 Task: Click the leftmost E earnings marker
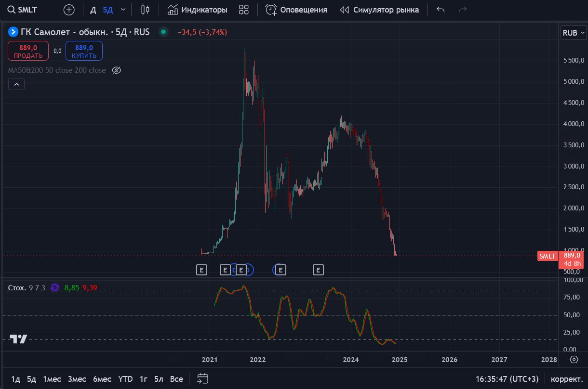[x=201, y=270]
